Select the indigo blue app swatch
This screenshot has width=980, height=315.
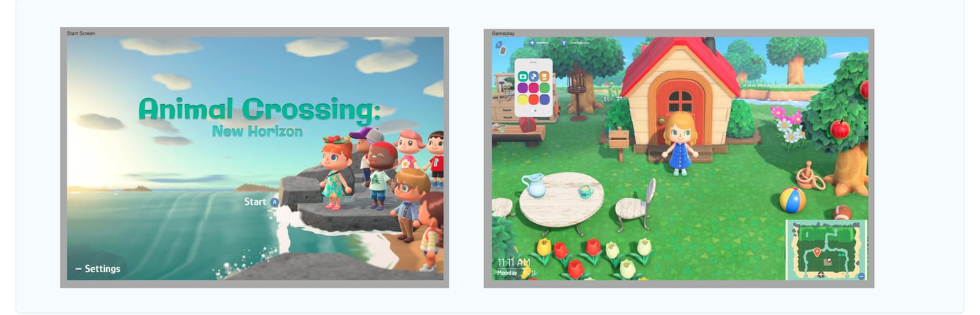(x=544, y=100)
